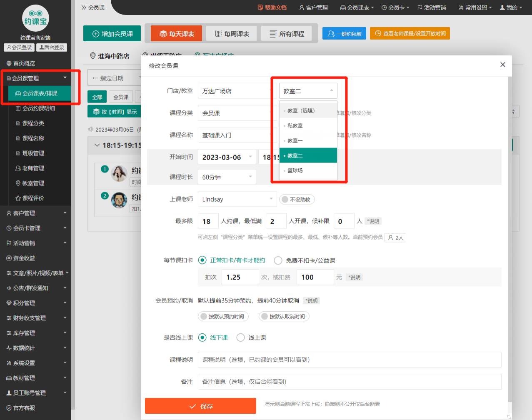The height and width of the screenshot is (420, 532).
Task: Select 线下课 radio option
Action: [x=213, y=337]
